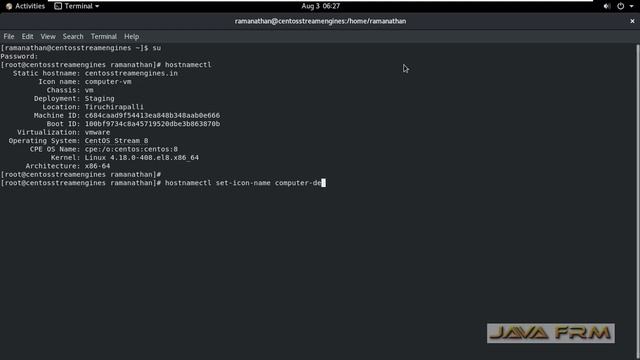Click the window title ramanathan@centosstreamengines
Viewport: 640px width, 360px height.
tap(320, 21)
